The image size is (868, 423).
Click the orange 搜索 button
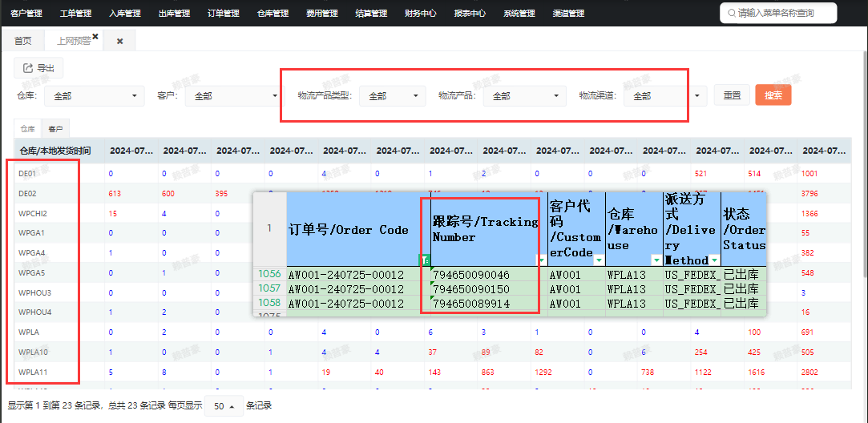773,95
